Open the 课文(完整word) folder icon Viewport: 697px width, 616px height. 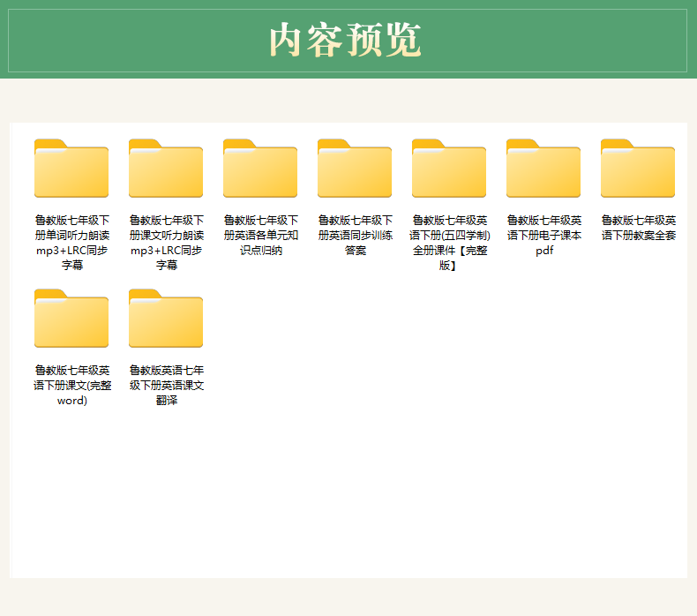tap(71, 319)
